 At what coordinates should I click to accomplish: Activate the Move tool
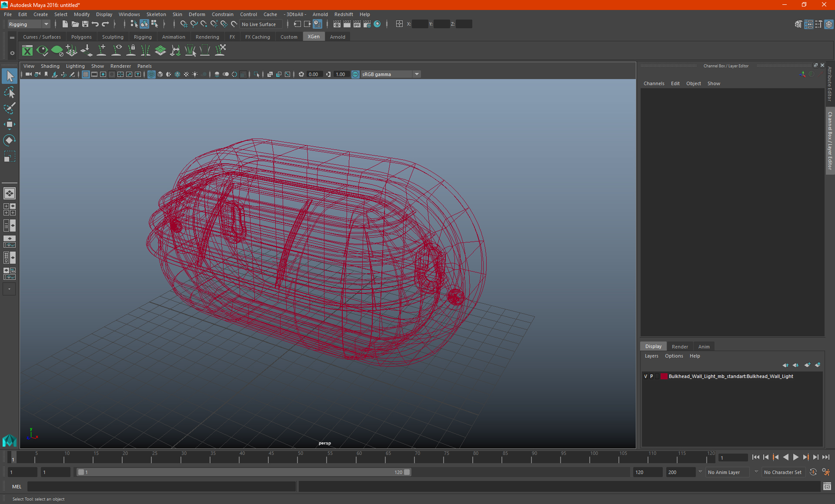point(10,124)
